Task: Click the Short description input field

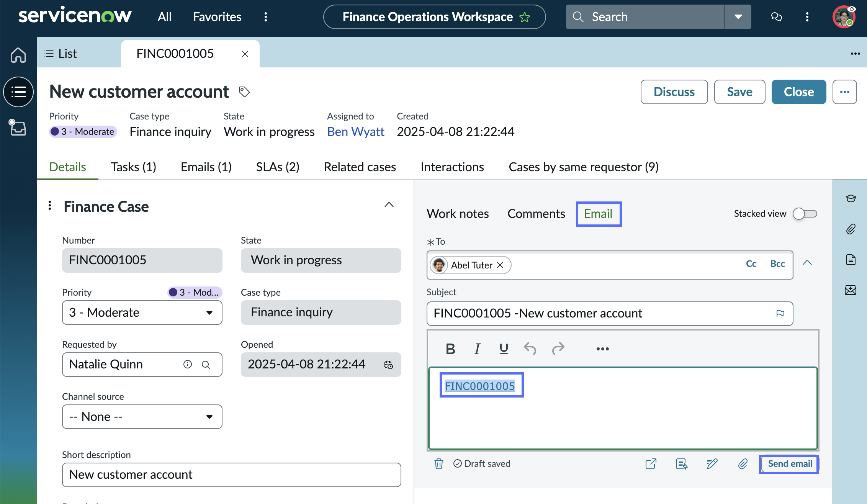Action: [x=231, y=475]
